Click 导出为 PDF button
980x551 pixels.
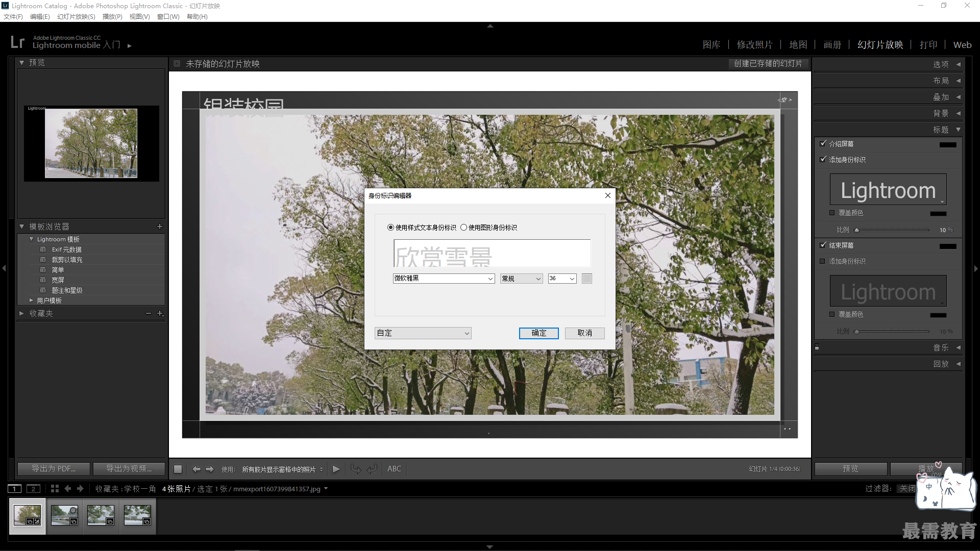click(x=54, y=469)
